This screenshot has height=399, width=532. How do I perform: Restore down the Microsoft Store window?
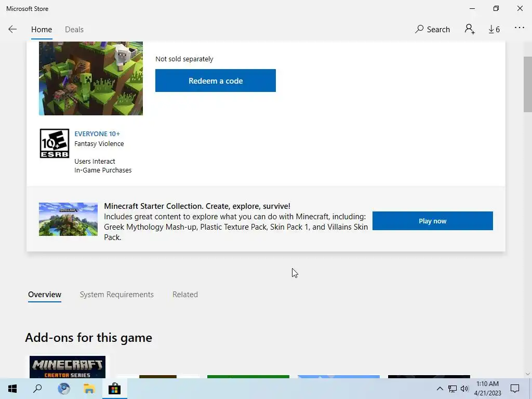(x=496, y=8)
